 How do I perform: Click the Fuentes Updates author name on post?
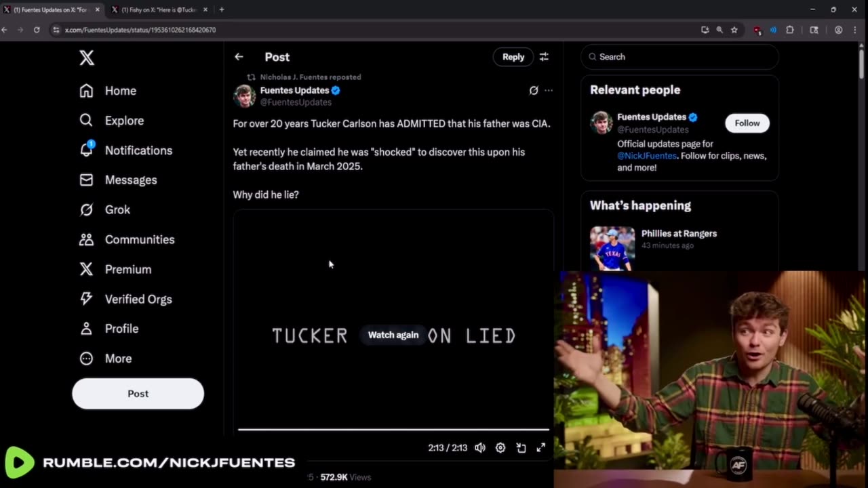[295, 90]
